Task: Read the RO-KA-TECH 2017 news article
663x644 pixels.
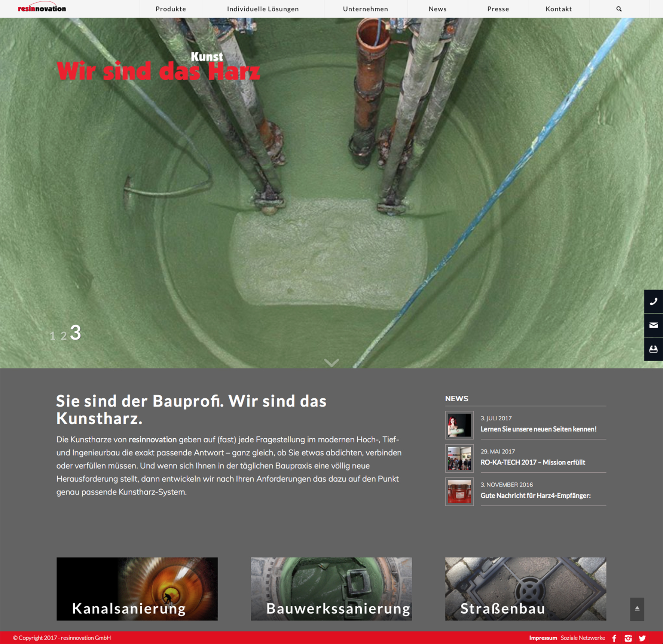Action: pyautogui.click(x=532, y=462)
